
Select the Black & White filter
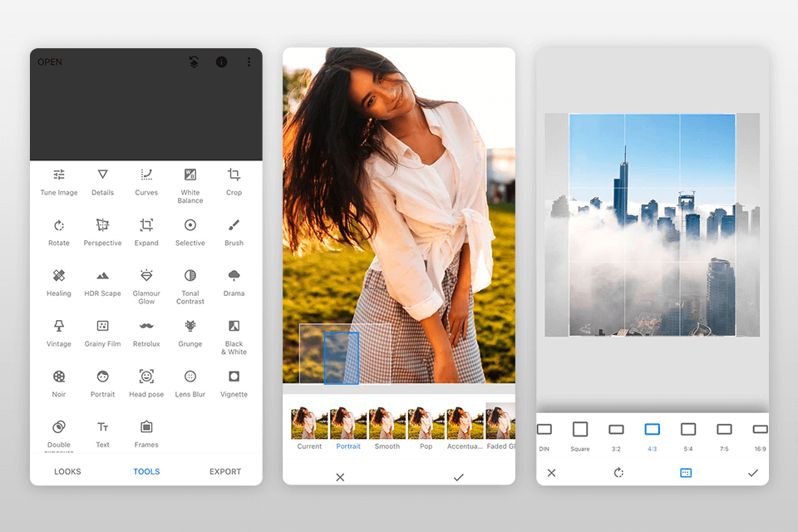pos(234,337)
